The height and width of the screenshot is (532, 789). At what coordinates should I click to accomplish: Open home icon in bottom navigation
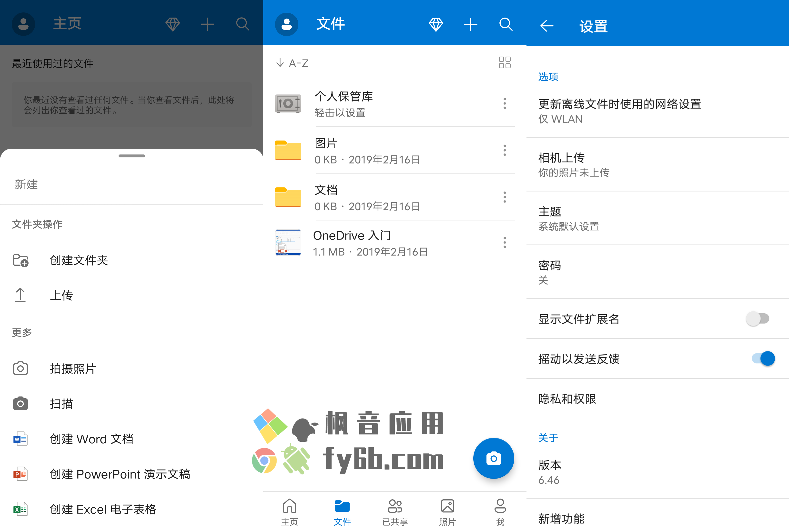click(x=289, y=506)
